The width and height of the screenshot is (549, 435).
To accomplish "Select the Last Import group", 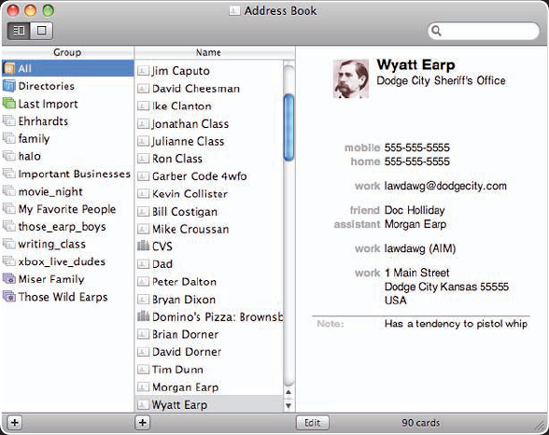I will point(68,104).
